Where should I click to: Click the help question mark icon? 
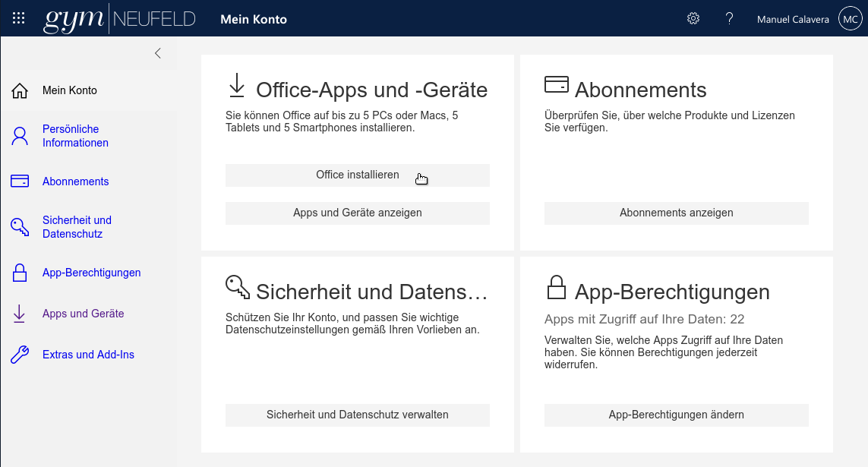click(x=729, y=19)
